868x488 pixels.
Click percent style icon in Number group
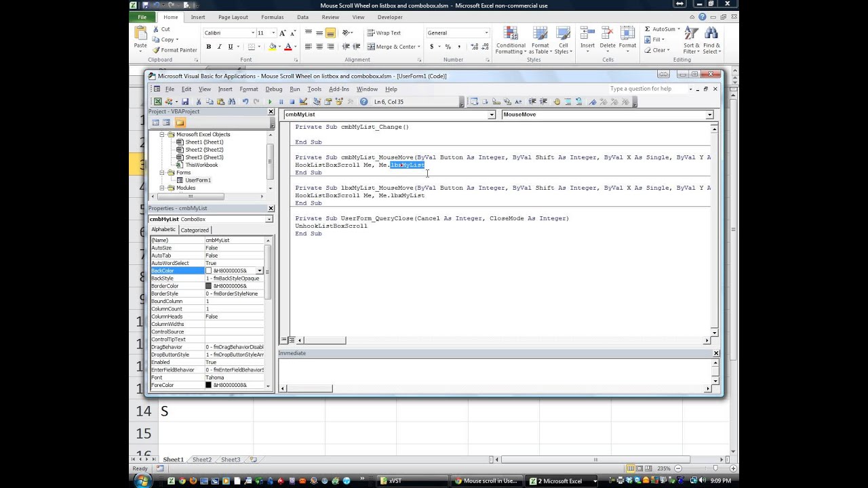coord(448,47)
